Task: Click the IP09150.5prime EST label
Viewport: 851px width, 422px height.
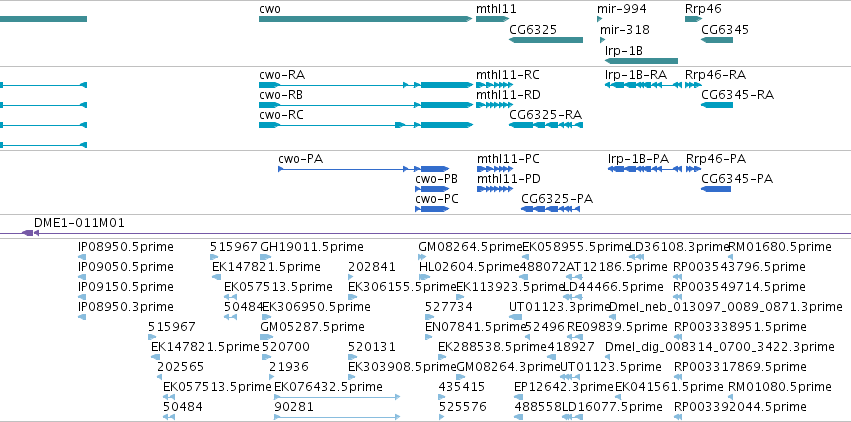Action: (x=126, y=287)
